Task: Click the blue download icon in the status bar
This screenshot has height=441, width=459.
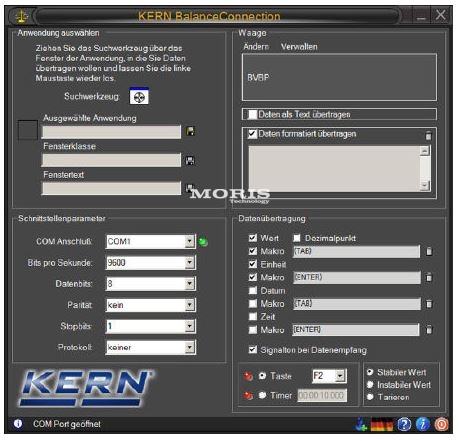Action: click(361, 424)
